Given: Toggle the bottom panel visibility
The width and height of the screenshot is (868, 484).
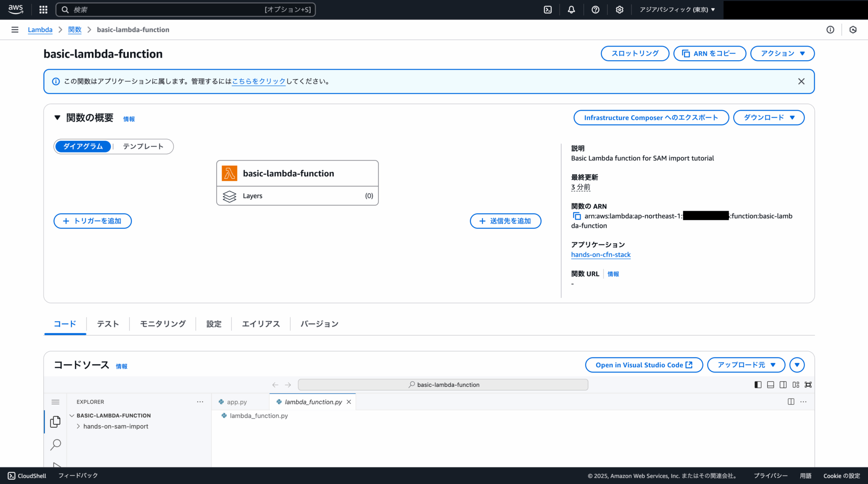Looking at the screenshot, I should (770, 384).
